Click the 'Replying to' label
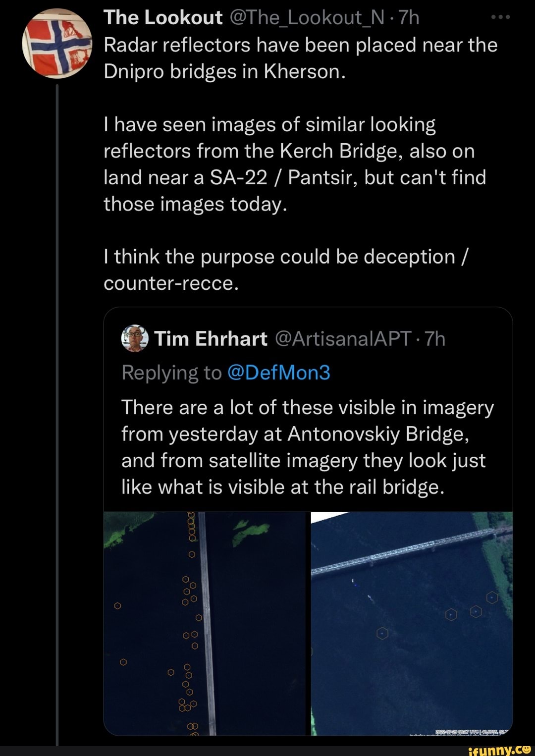The width and height of the screenshot is (535, 756). (x=171, y=373)
